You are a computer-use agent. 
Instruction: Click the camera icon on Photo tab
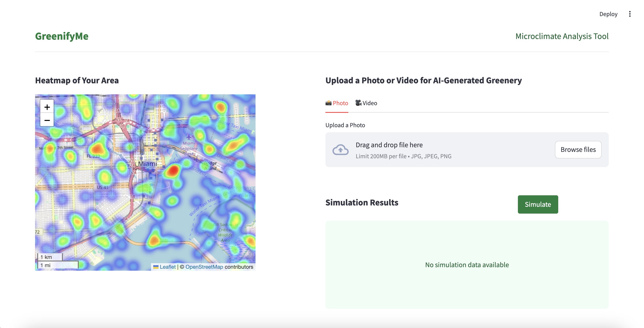328,103
